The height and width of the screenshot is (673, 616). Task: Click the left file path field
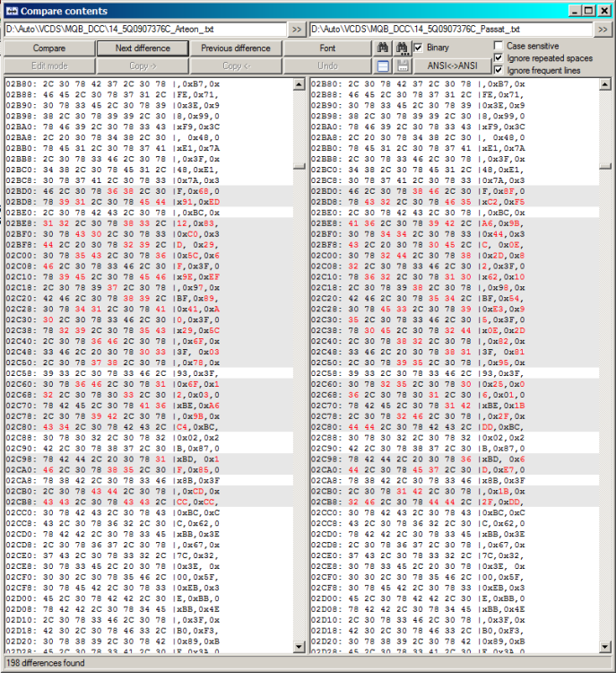[145, 30]
